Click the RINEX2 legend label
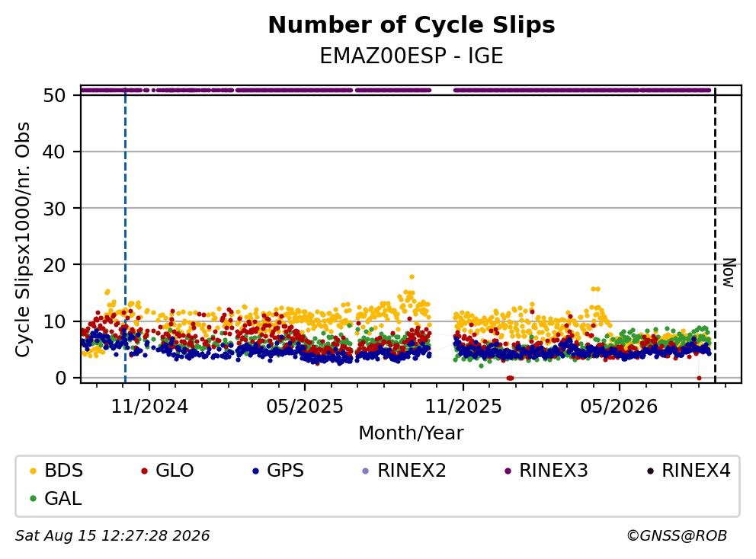756x559 pixels. [412, 471]
